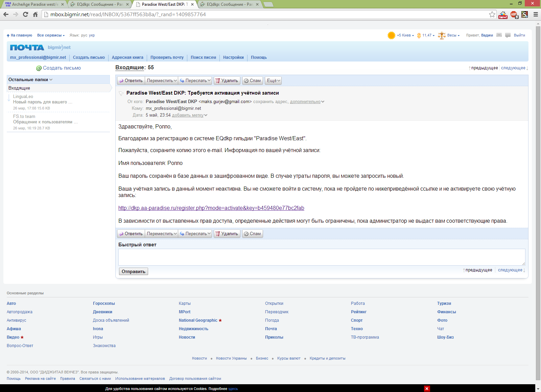The height and width of the screenshot is (392, 541).
Task: Switch language to укр
Action: point(92,35)
